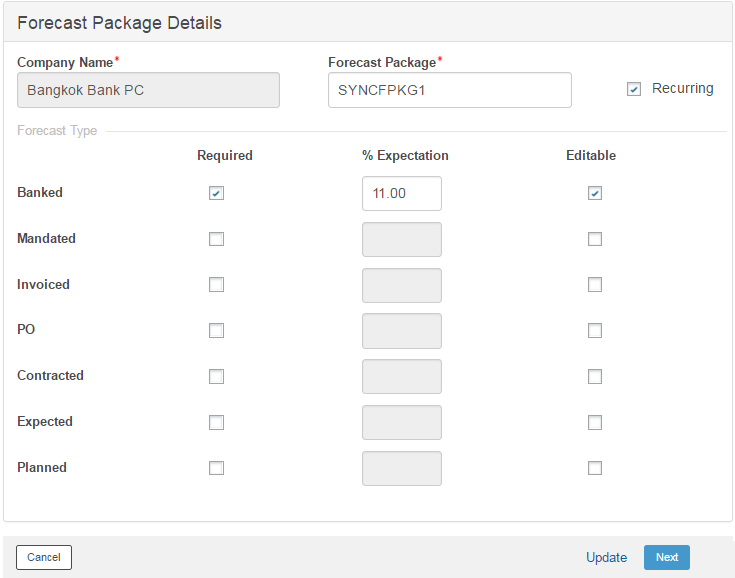Enable the Planned Required checkbox
Screen dimensions: 735x578
[216, 468]
